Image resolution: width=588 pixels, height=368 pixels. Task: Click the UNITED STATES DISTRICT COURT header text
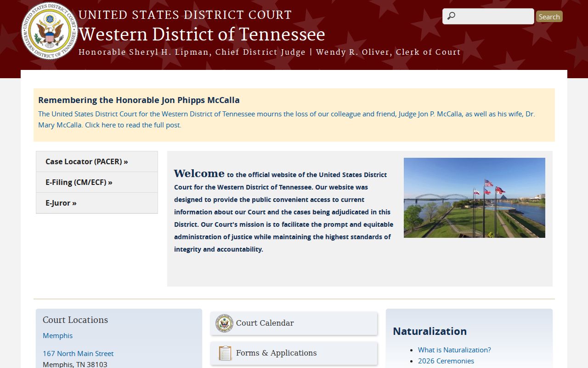(x=185, y=15)
